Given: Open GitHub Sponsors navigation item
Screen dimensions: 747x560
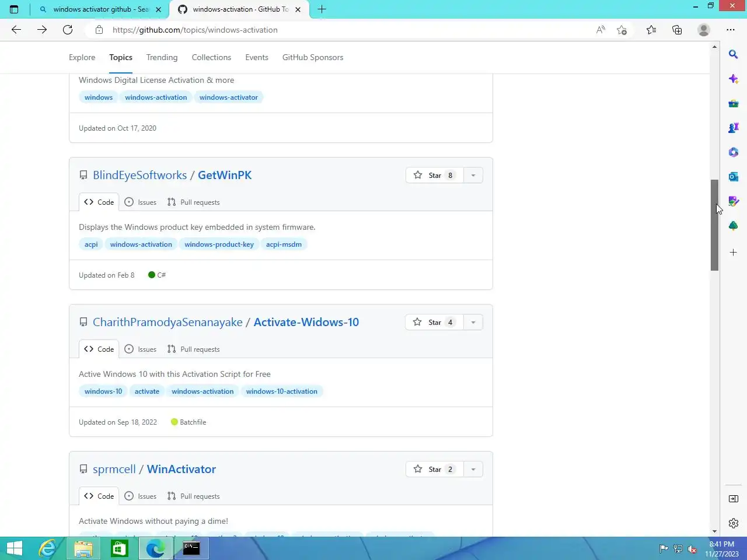Looking at the screenshot, I should tap(313, 57).
